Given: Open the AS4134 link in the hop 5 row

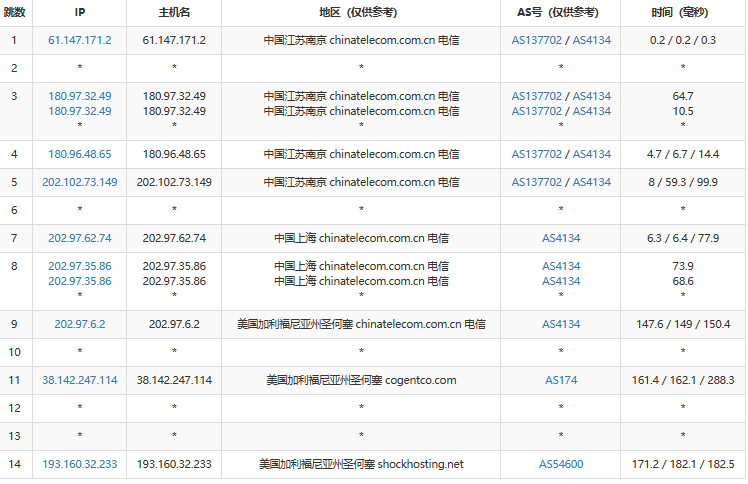Looking at the screenshot, I should coord(592,182).
